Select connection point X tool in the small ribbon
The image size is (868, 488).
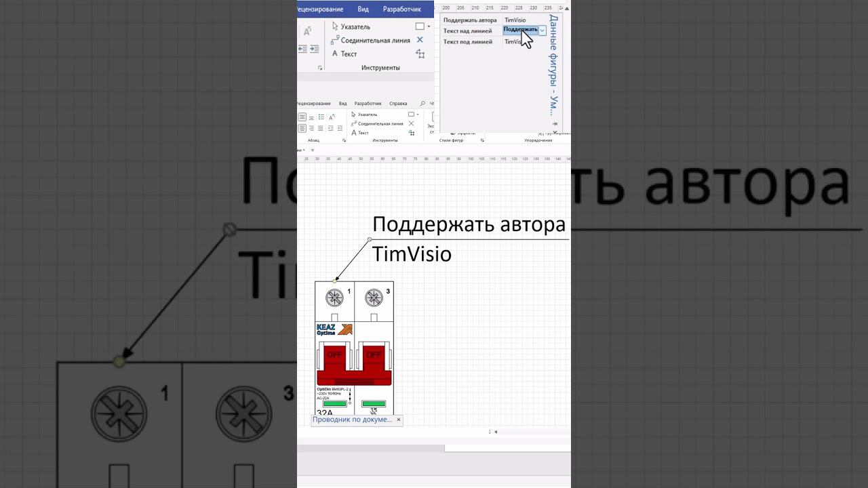pos(411,123)
